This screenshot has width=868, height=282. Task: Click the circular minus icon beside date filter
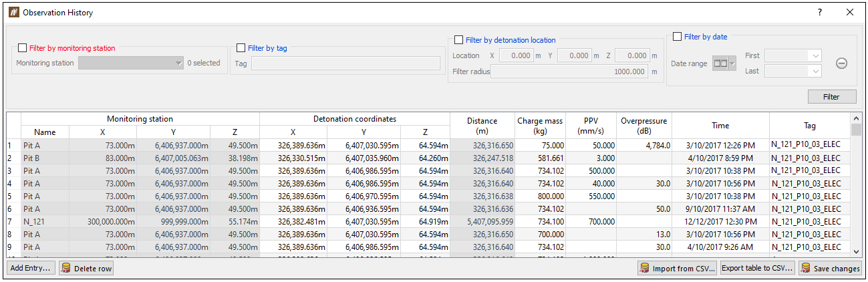pos(842,63)
